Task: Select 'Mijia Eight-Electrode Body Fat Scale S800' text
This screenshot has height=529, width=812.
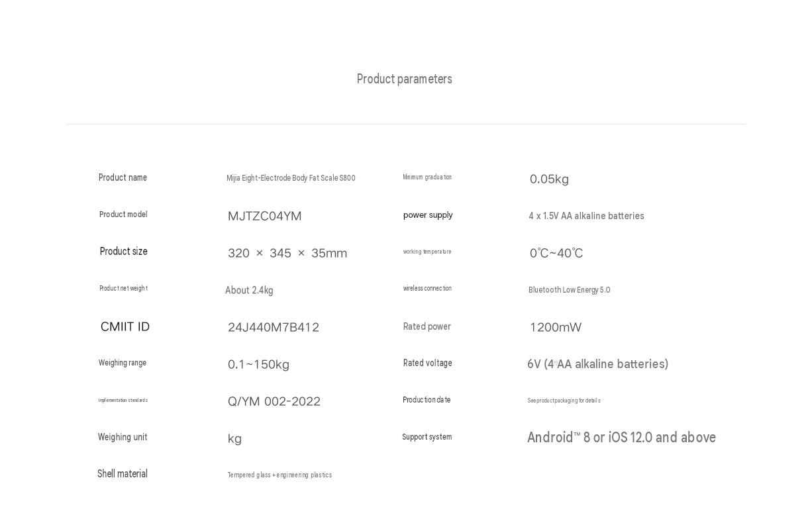Action: click(x=291, y=178)
